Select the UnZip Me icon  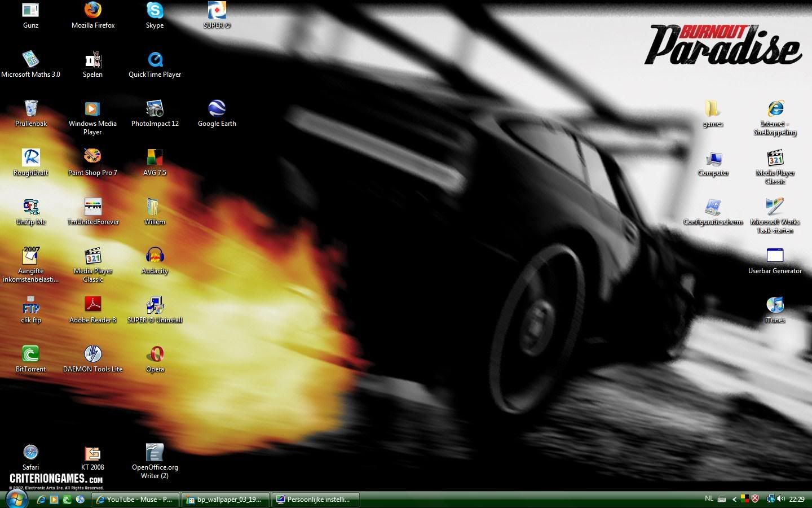click(30, 212)
